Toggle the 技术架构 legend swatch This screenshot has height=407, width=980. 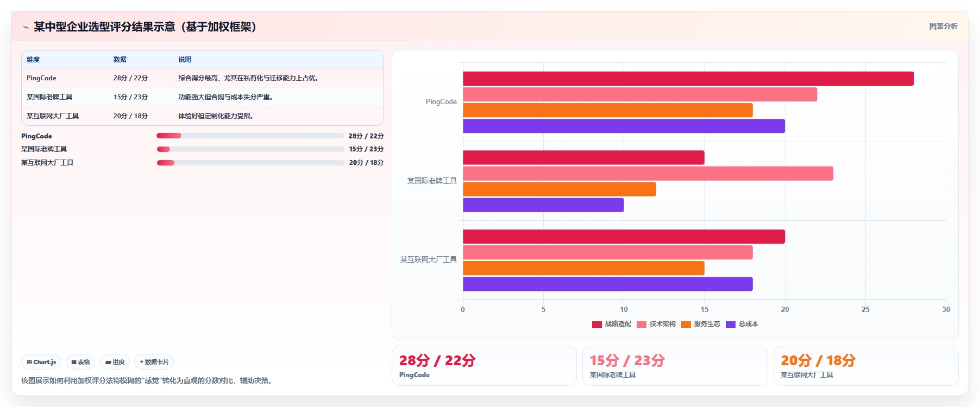tap(642, 325)
